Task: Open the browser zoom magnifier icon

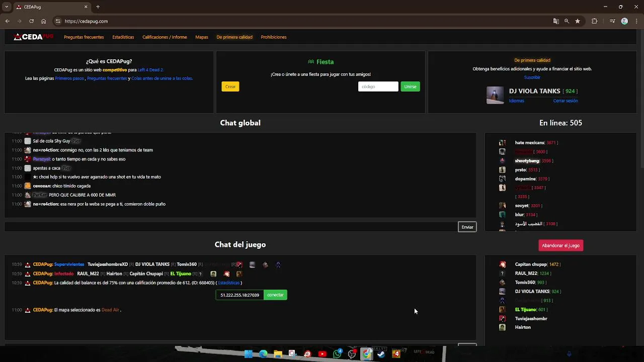Action: pyautogui.click(x=567, y=21)
